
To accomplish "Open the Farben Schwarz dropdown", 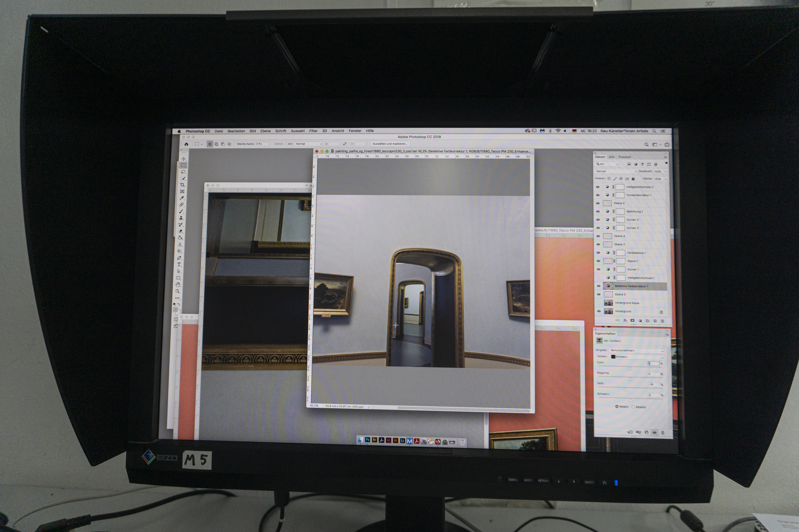I will (636, 357).
